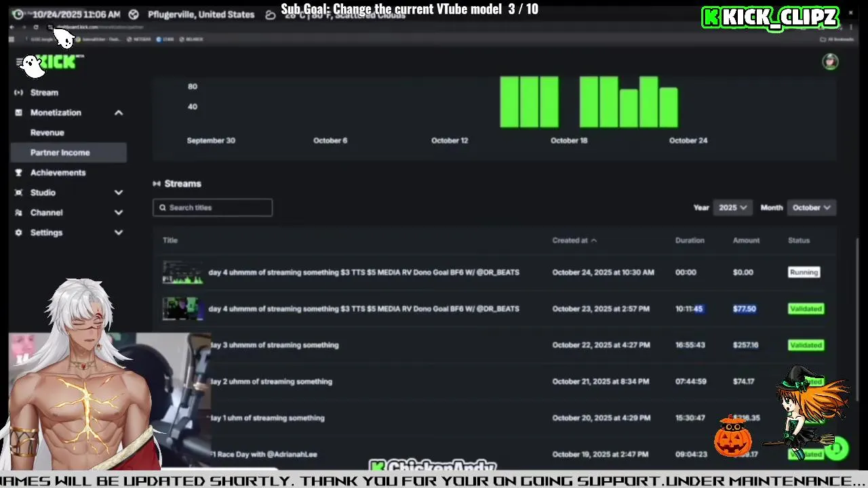Click the highlighted $77.50 amount
868x488 pixels.
tap(744, 309)
